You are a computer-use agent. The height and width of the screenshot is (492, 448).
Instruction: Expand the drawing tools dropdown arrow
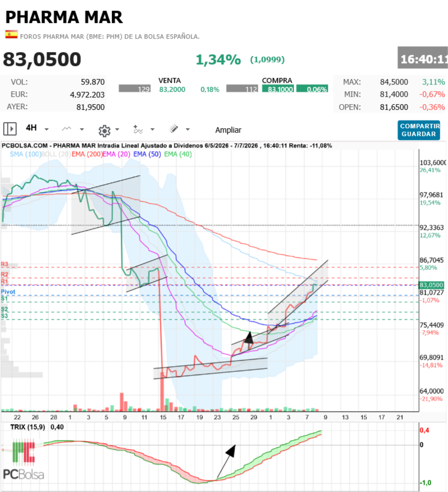(188, 129)
